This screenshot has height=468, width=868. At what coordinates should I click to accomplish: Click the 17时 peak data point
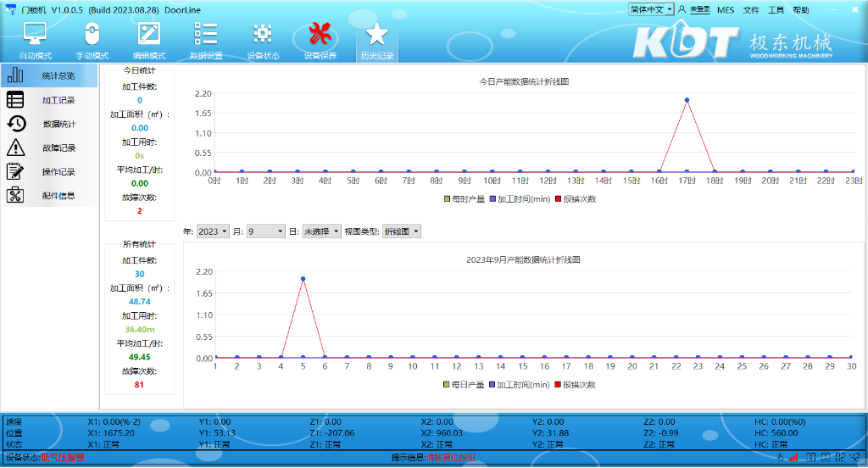tap(687, 100)
